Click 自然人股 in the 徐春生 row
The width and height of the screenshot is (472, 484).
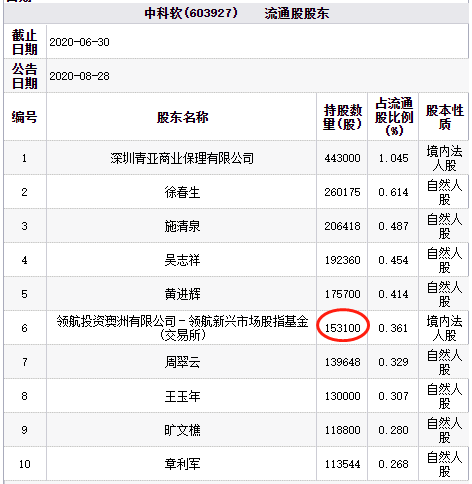click(x=445, y=192)
